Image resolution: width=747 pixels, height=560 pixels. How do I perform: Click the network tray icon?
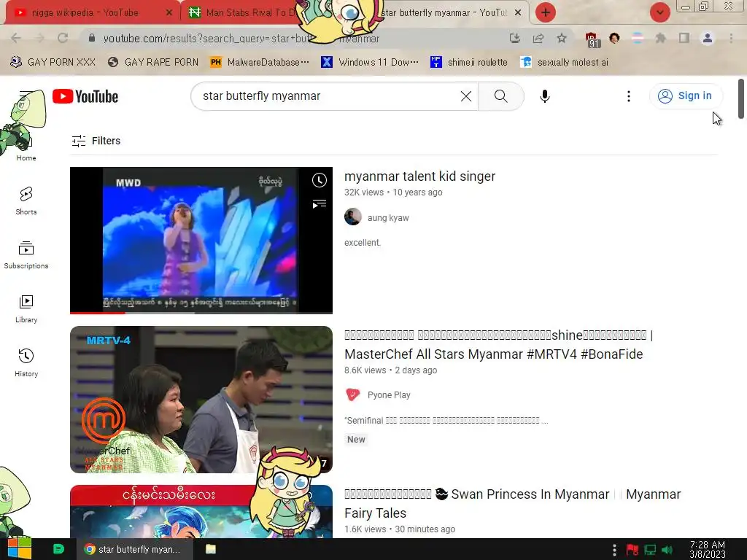[x=650, y=550]
